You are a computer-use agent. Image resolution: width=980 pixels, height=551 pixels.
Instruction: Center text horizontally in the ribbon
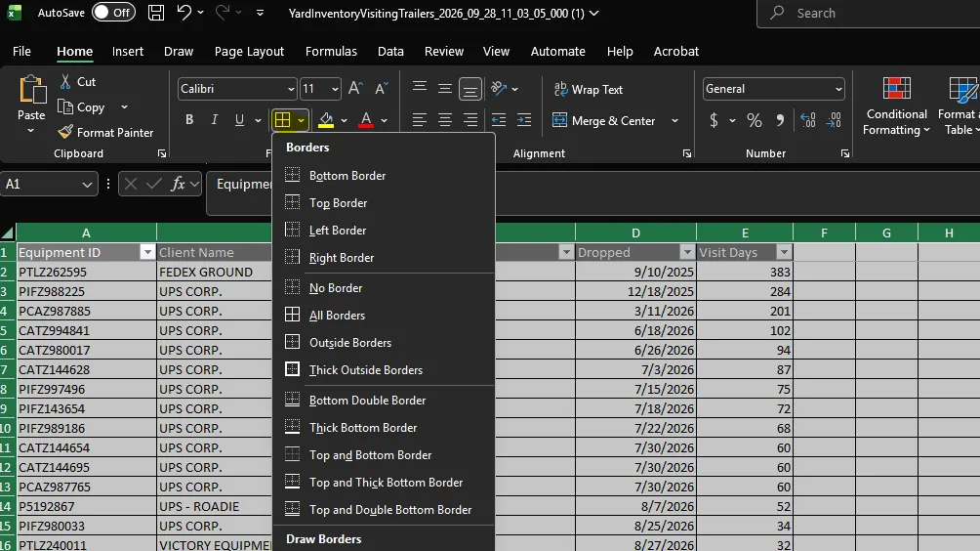[x=444, y=119]
